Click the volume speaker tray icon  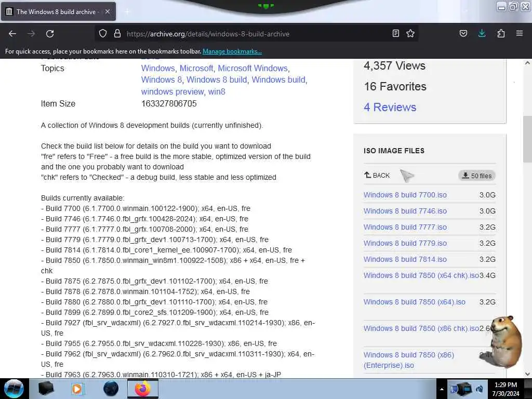(480, 389)
